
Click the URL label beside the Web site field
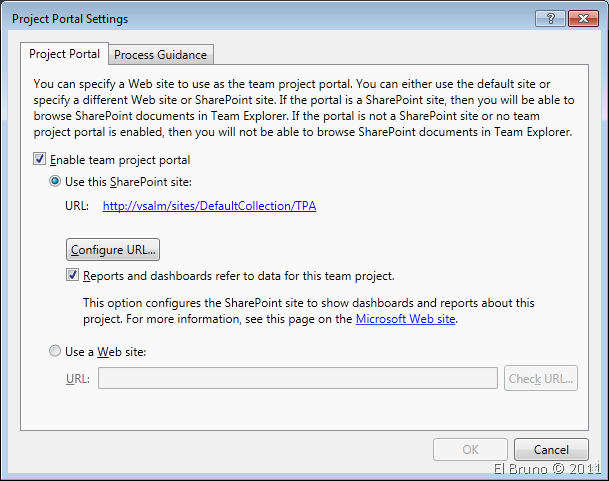coord(77,378)
